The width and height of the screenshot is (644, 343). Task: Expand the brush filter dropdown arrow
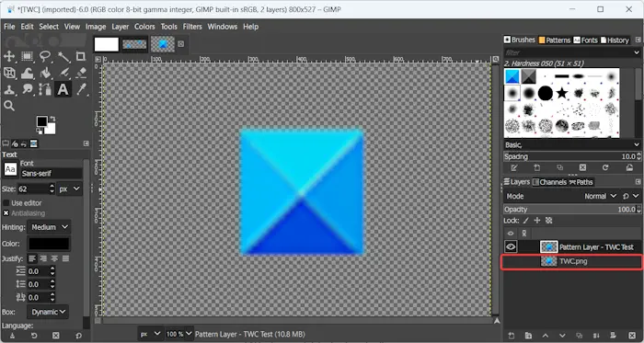tap(637, 52)
